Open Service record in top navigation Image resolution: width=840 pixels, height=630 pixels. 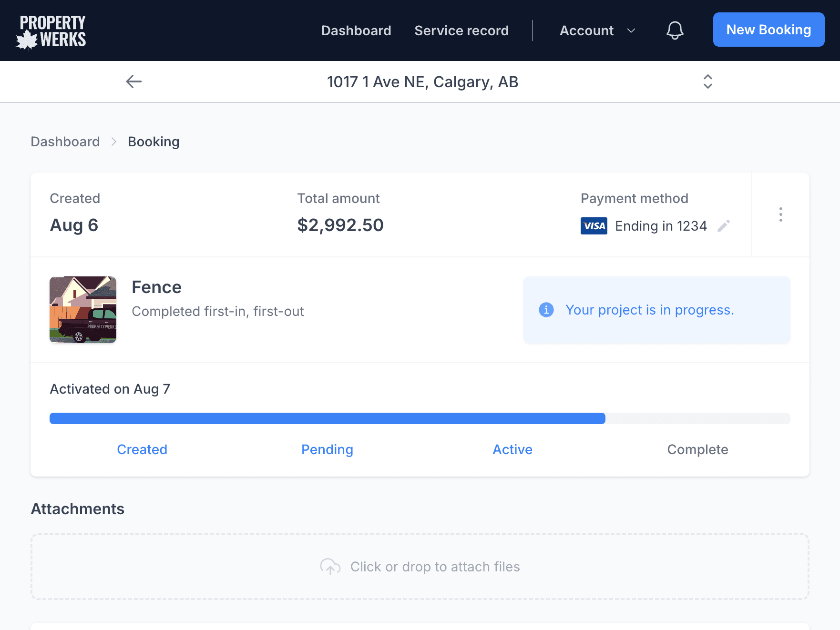[461, 30]
